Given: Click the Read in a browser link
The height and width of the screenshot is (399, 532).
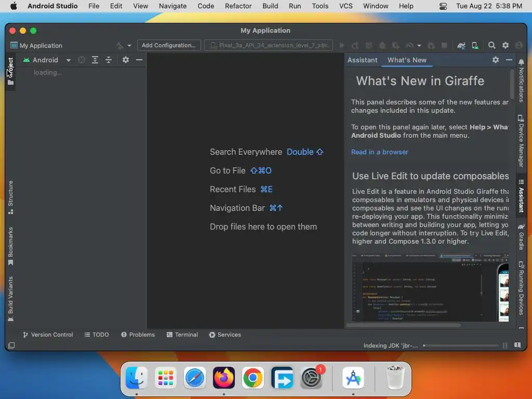Looking at the screenshot, I should click(x=380, y=152).
